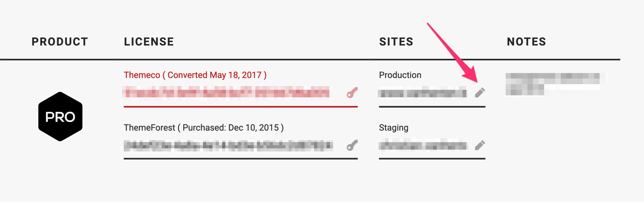Viewport: 644px width, 202px height.
Task: Click the SITES column header
Action: (396, 42)
